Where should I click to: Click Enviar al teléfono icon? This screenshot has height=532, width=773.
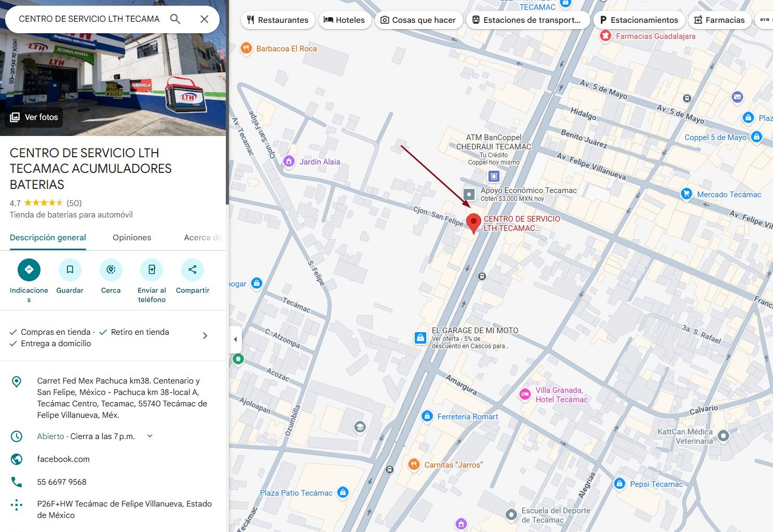pyautogui.click(x=152, y=269)
